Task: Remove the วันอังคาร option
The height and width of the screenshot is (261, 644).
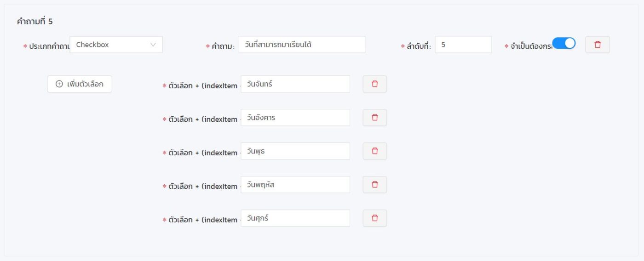Action: (x=374, y=118)
